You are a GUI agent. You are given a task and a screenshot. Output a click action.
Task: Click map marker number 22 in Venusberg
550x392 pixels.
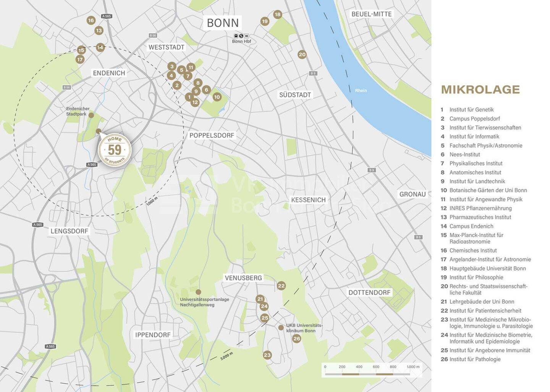[281, 286]
